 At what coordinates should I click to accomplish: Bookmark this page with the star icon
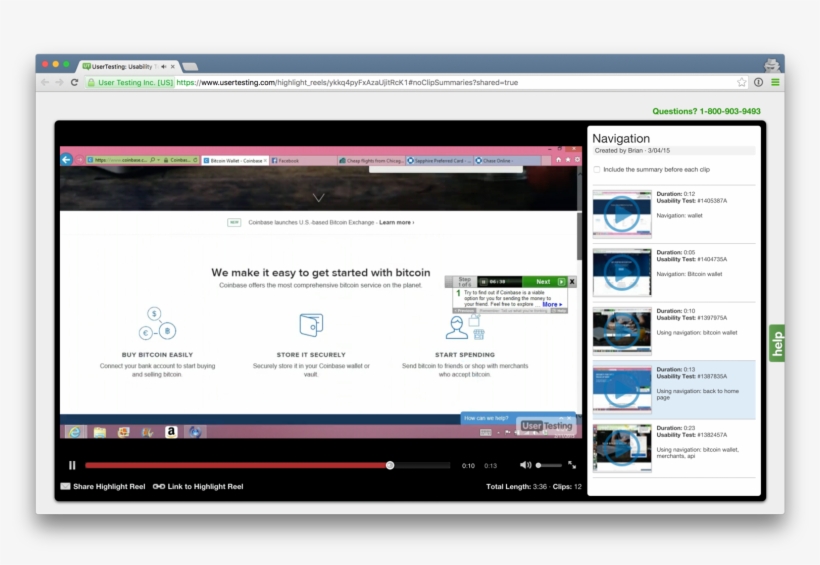(742, 82)
